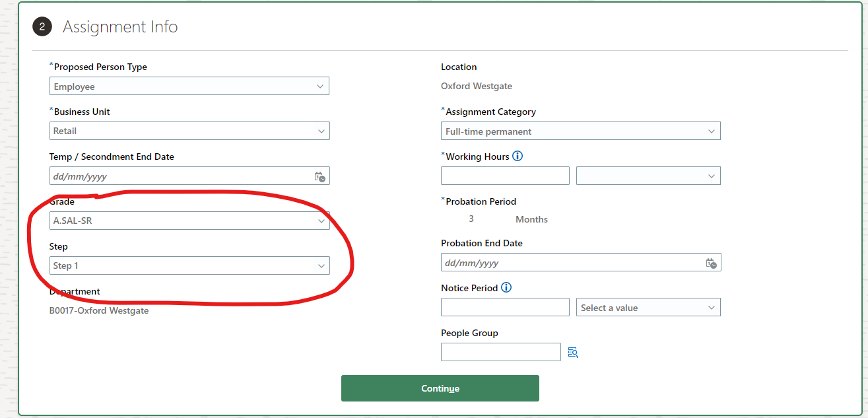Open Step dropdown showing Step 1

coord(189,265)
